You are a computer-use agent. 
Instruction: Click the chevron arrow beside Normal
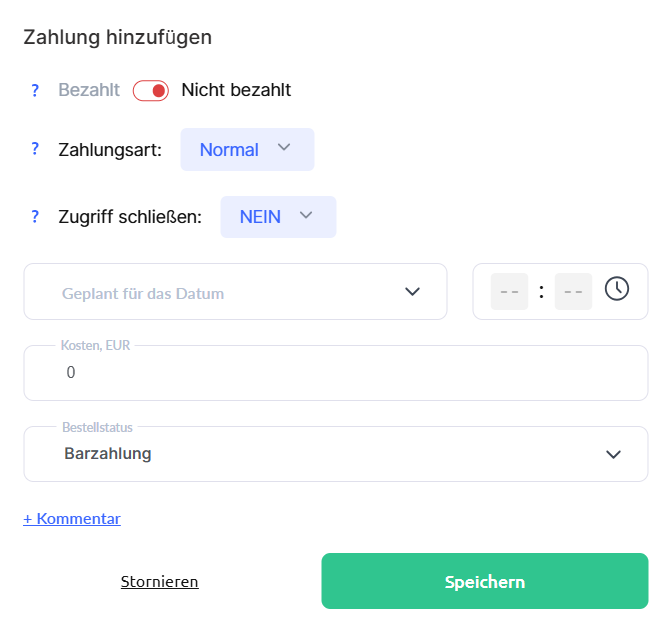coord(284,148)
